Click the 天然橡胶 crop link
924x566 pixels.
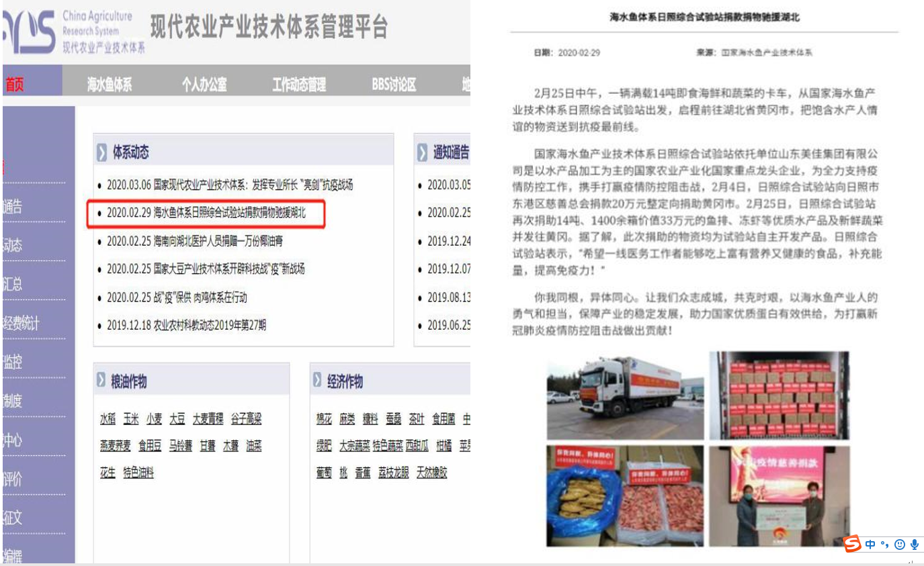pyautogui.click(x=431, y=473)
